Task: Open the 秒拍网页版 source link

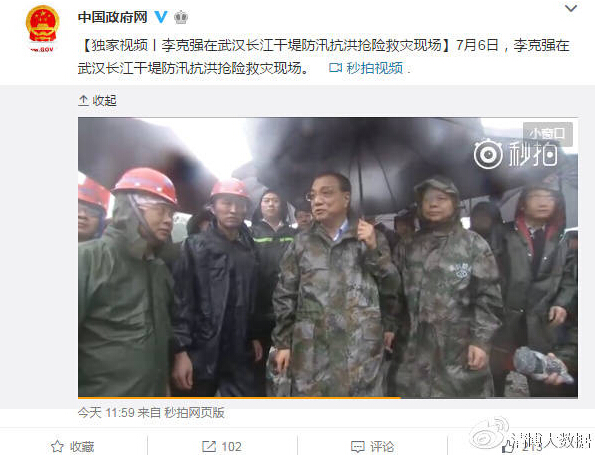Action: pyautogui.click(x=194, y=412)
